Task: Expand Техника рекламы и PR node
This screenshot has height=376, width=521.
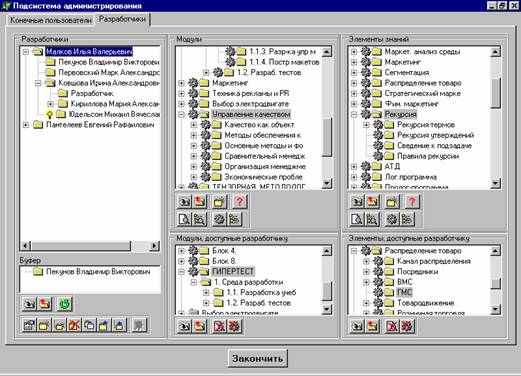Action: (181, 94)
